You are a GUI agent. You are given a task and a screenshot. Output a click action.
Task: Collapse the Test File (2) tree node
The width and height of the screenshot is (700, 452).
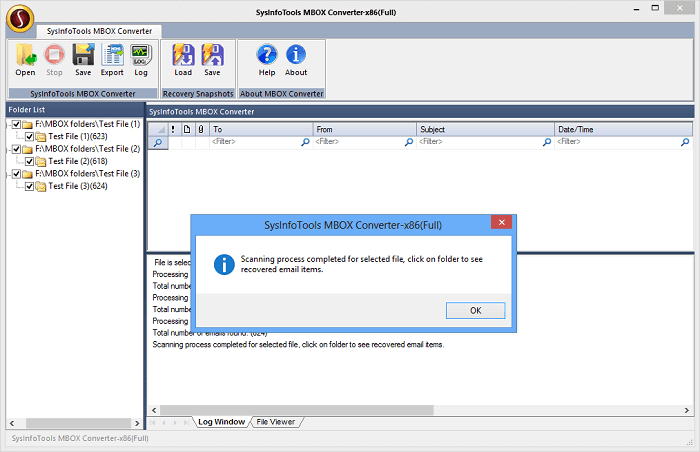8,150
